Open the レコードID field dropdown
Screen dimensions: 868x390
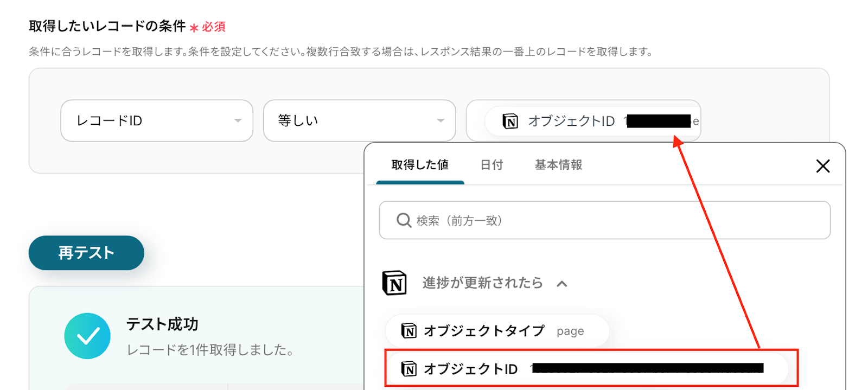(x=156, y=121)
